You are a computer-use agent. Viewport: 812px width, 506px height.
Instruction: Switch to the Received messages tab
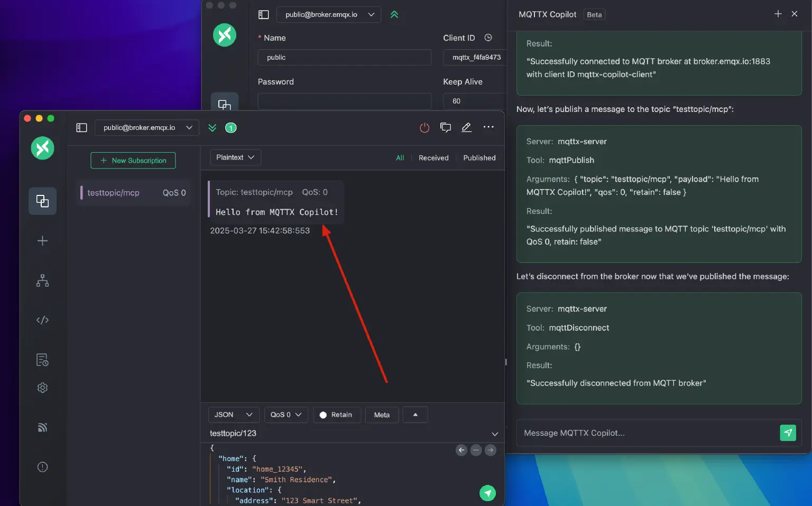click(x=433, y=158)
